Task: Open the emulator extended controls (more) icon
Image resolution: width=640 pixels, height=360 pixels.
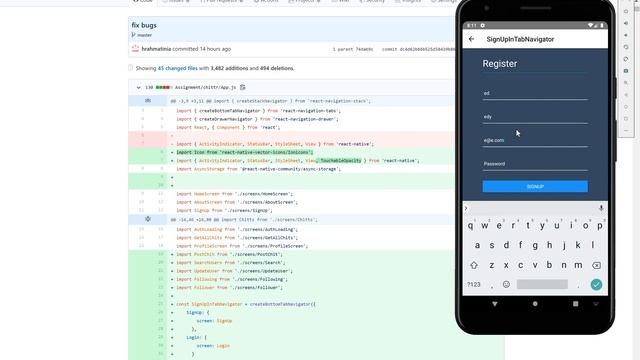Action: coord(626,131)
